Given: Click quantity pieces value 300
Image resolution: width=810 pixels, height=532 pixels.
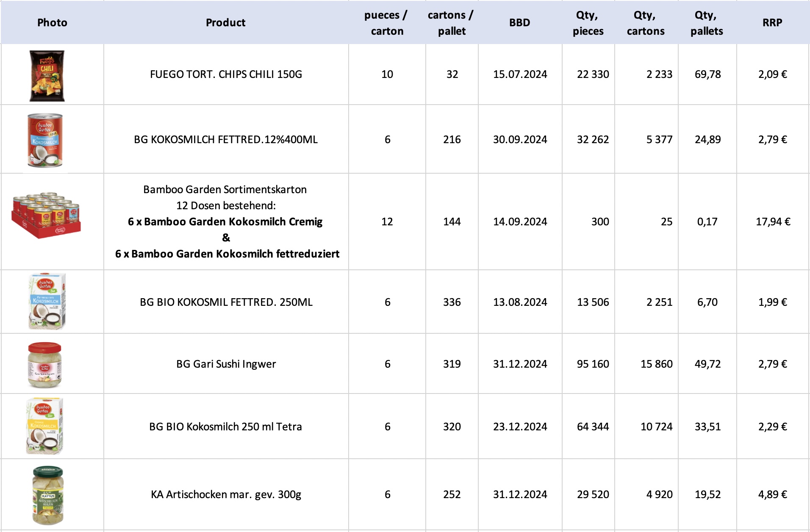Looking at the screenshot, I should pos(600,222).
